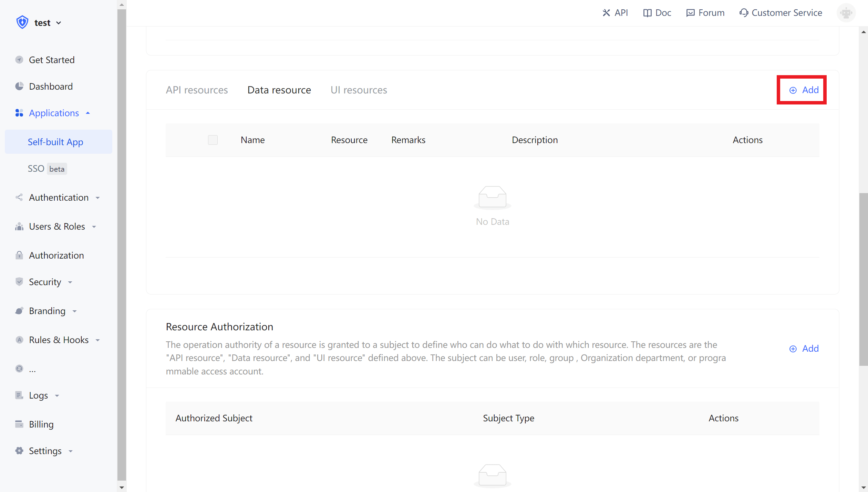This screenshot has width=868, height=492.
Task: Expand the Authentication sidebar menu
Action: (x=59, y=198)
